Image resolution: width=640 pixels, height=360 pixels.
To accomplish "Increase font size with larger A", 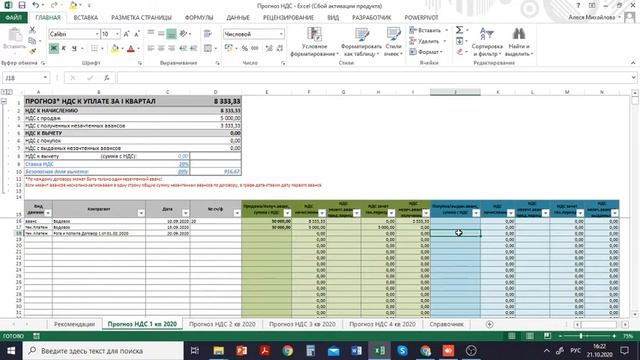I will (127, 34).
